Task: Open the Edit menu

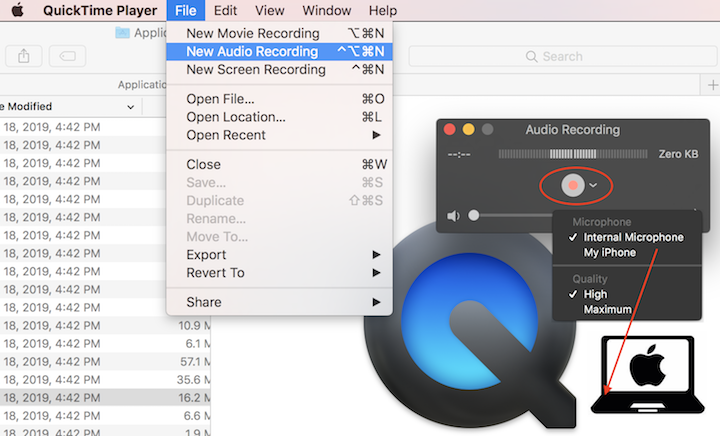Action: click(225, 10)
